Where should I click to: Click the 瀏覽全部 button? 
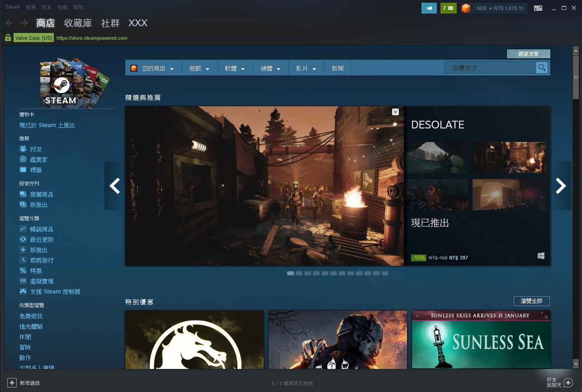[x=531, y=301]
